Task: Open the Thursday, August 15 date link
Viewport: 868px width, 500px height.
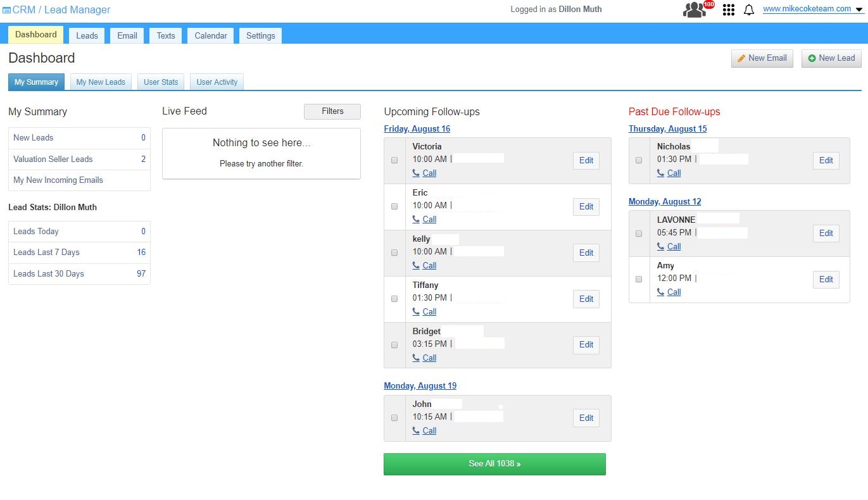Action: [x=668, y=129]
